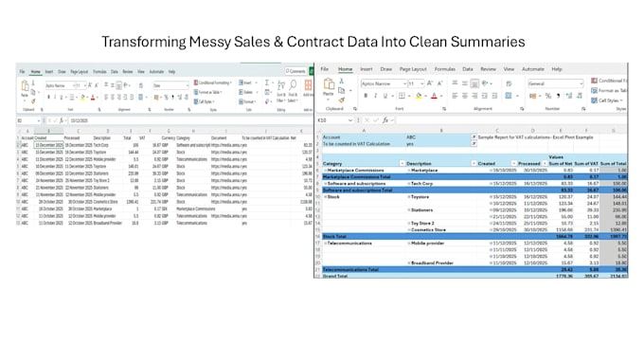
Task: Open Clipboard dialog launcher in right Excel
Action: point(355,109)
